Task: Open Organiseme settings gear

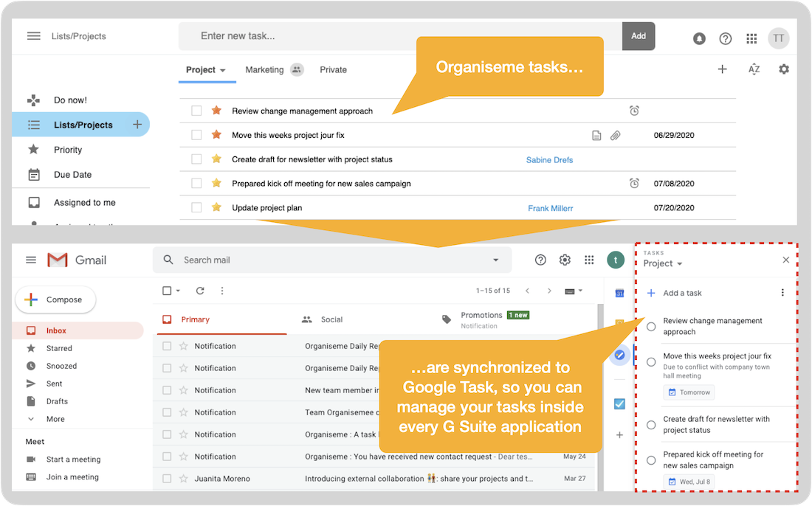Action: point(784,69)
